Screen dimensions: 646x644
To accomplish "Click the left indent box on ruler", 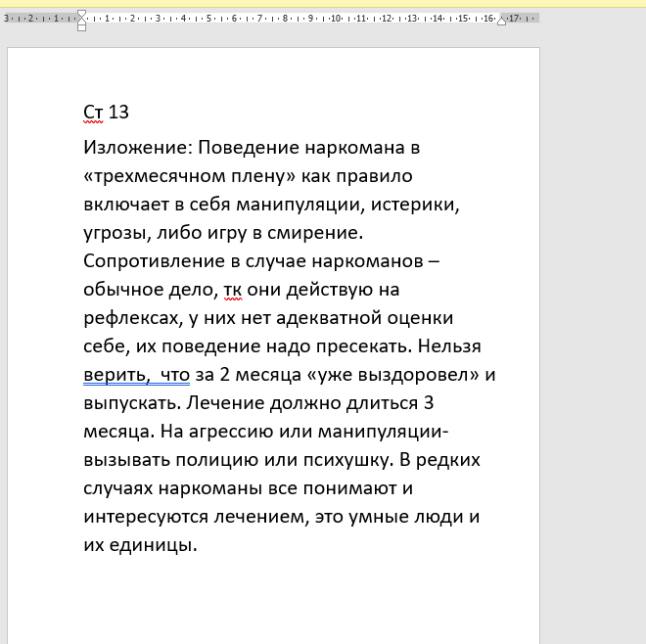I will [81, 27].
